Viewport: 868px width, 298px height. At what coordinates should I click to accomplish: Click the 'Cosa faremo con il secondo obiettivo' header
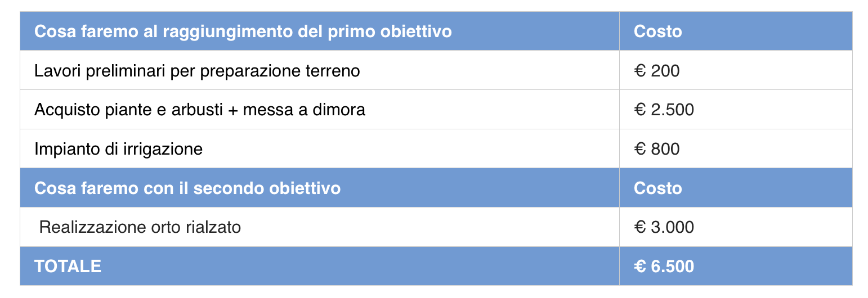pyautogui.click(x=187, y=188)
